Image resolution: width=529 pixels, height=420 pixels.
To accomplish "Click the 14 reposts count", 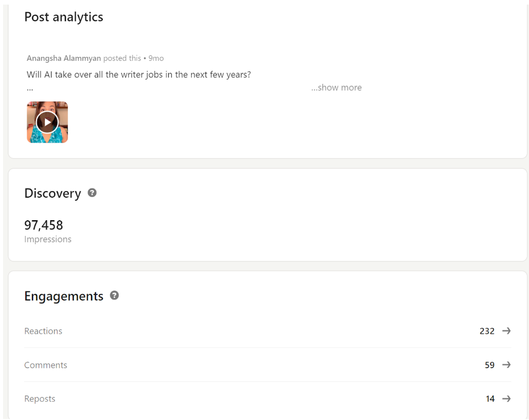I will point(490,399).
